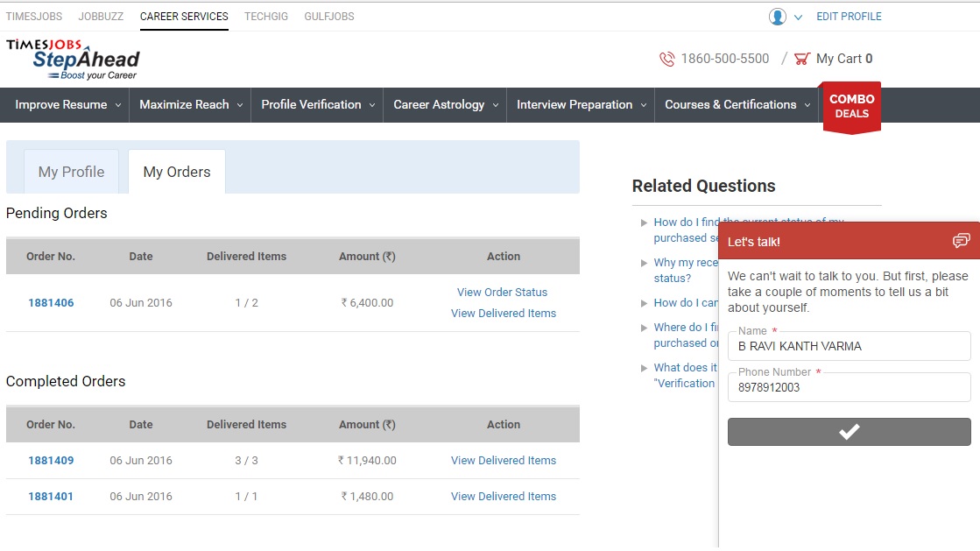980x551 pixels.
Task: Expand the profile avatar dropdown arrow
Action: coord(798,17)
